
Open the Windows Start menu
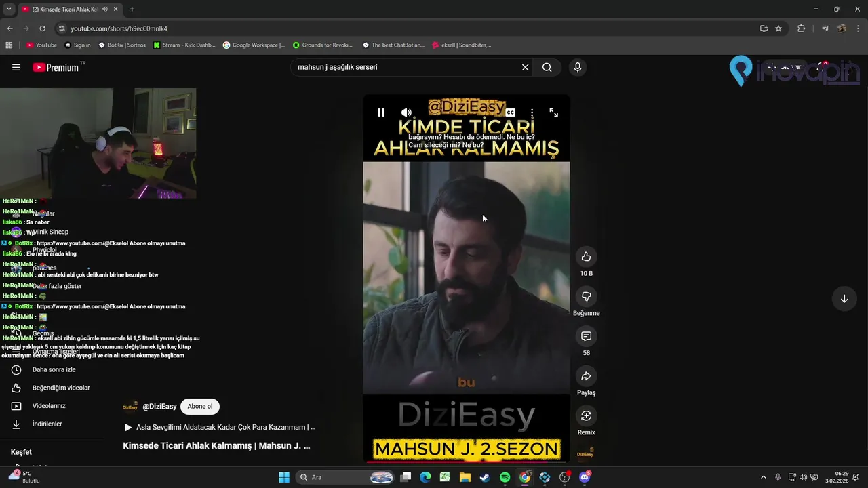[284, 477]
